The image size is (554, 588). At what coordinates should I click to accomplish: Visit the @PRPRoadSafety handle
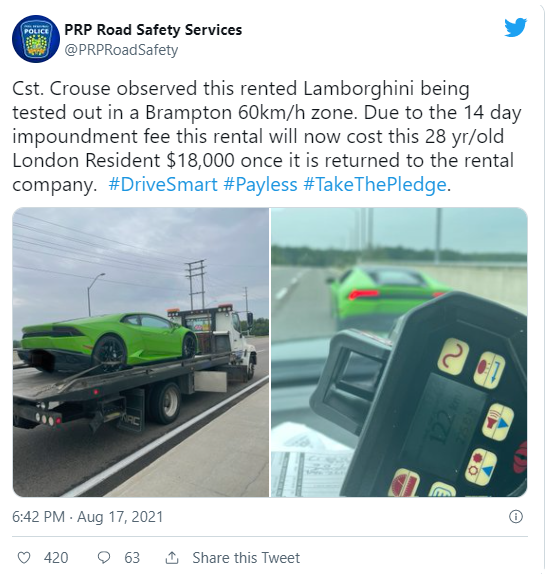click(121, 50)
